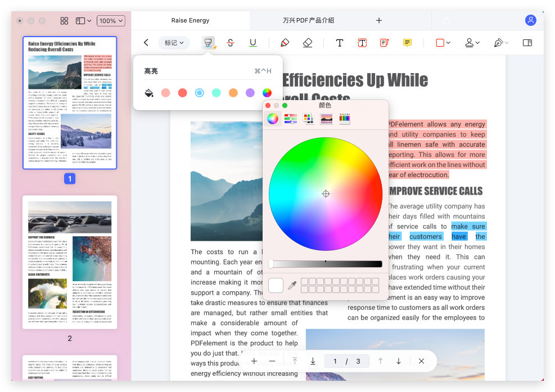Pick a color with the eyedropper in 颜色 panel
The image size is (555, 392).
click(292, 285)
